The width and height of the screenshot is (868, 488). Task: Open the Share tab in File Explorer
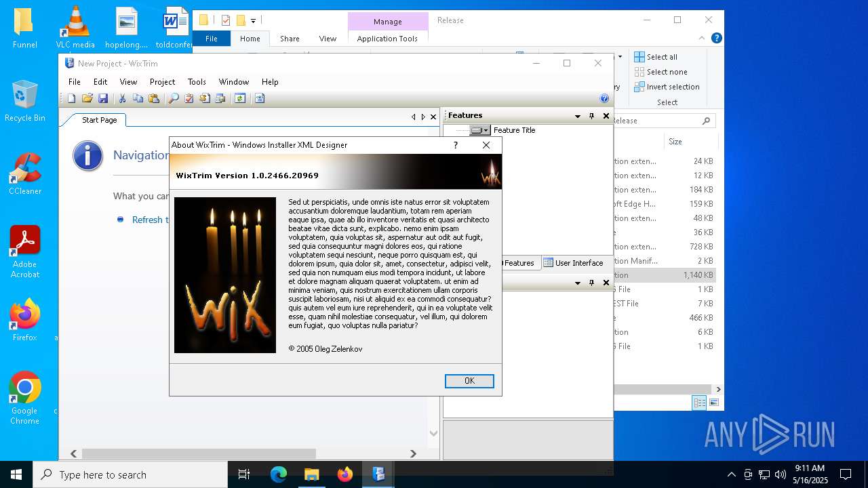[x=290, y=39]
